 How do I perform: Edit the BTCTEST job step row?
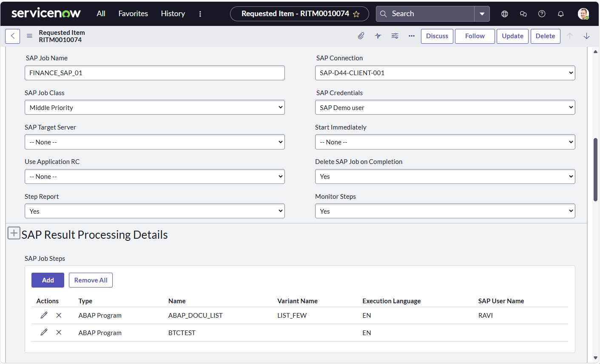coord(44,333)
